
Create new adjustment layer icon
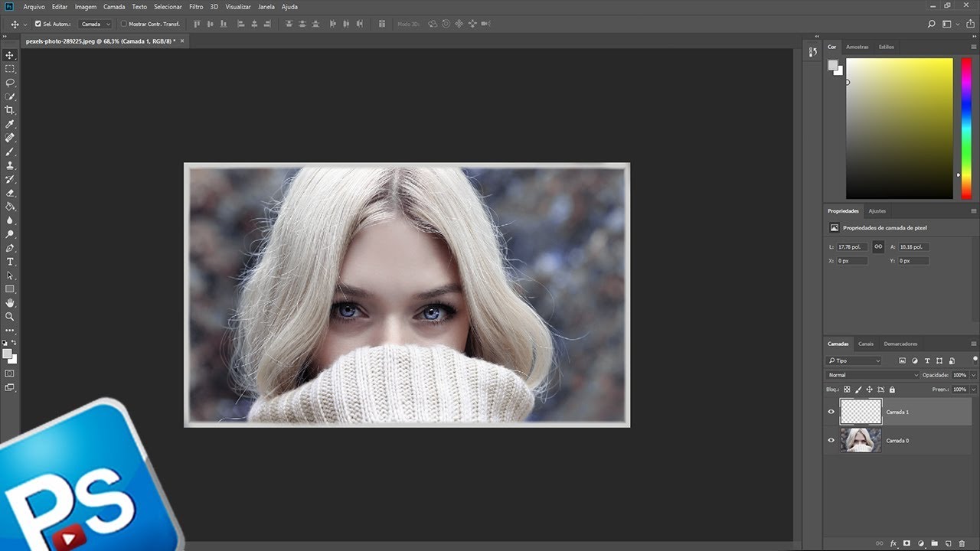click(921, 543)
